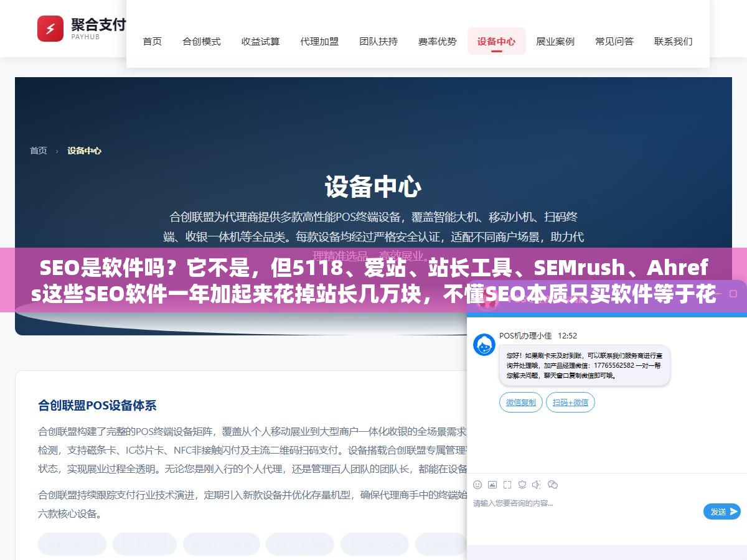This screenshot has width=747, height=560.
Task: Open the emoji picker in chat
Action: coord(477,485)
